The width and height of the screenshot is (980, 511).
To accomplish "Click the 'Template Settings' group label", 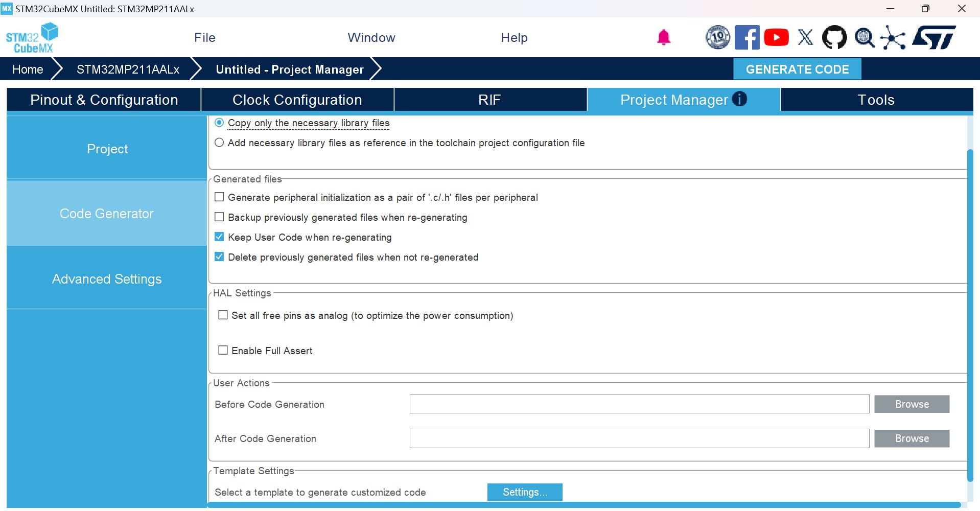I will [253, 471].
